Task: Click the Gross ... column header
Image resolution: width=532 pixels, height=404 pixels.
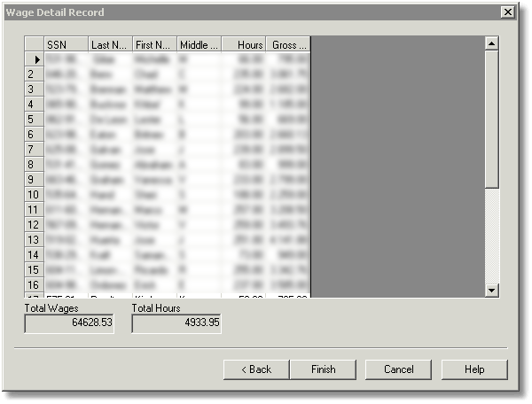Action: tap(287, 44)
